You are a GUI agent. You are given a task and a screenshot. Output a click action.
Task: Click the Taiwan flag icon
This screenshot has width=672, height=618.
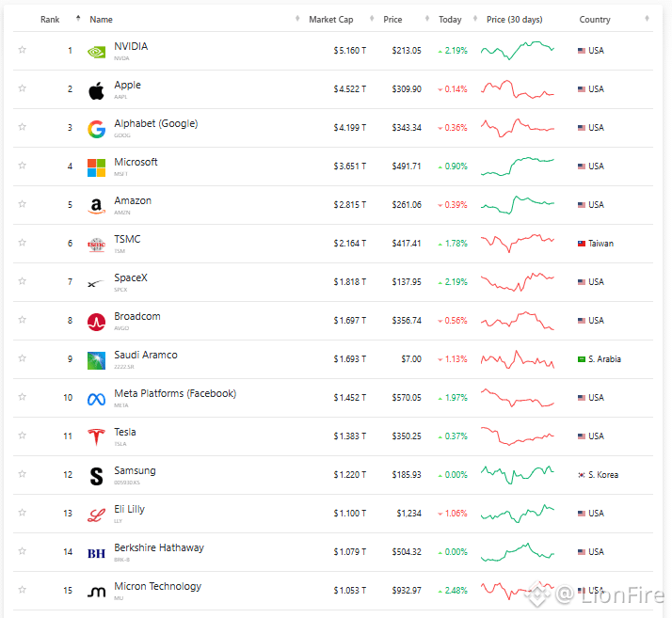[x=582, y=244]
